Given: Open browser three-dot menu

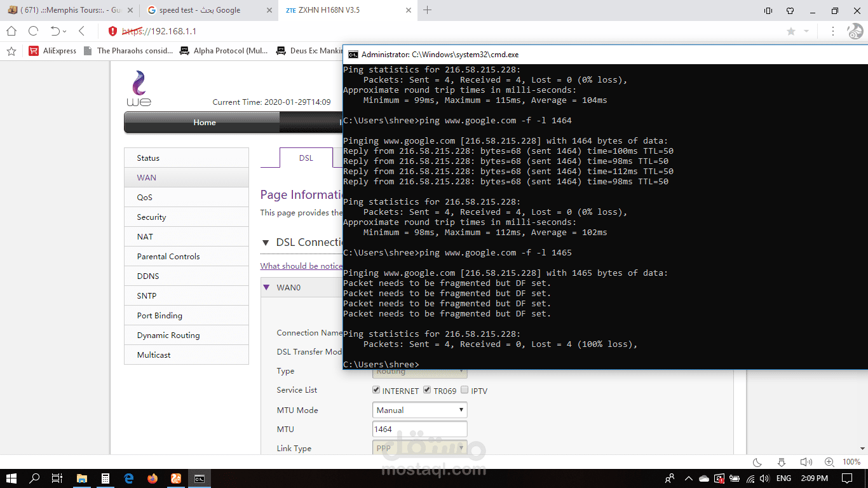Looking at the screenshot, I should click(833, 31).
